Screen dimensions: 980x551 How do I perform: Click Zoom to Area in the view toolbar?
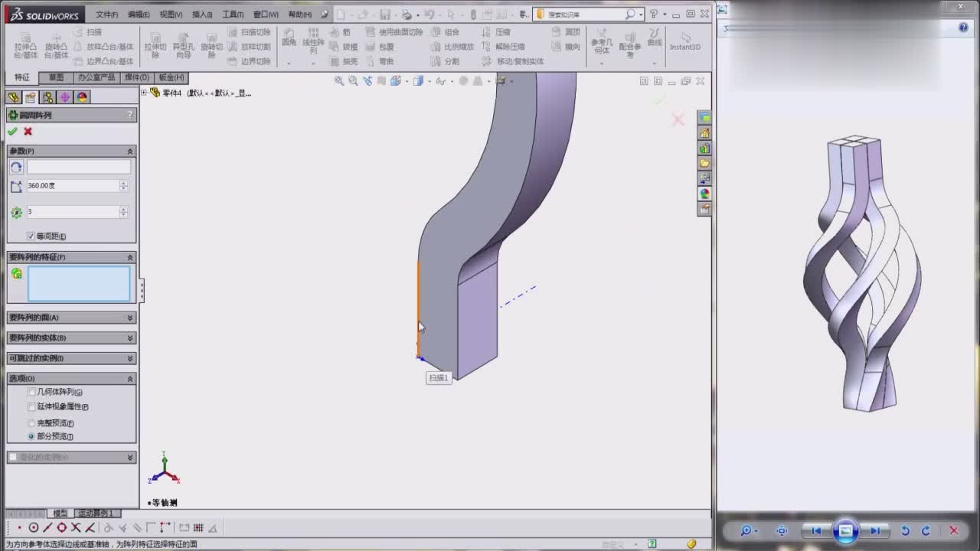[x=353, y=80]
